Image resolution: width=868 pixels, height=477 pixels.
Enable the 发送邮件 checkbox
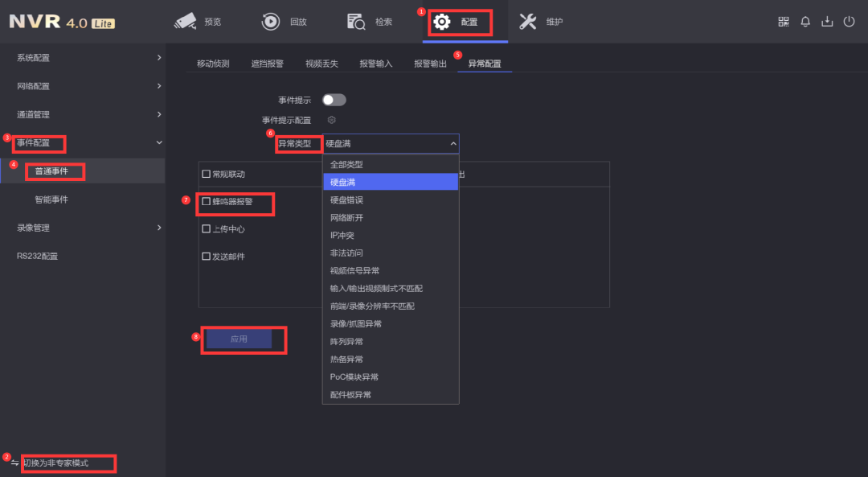pos(204,257)
